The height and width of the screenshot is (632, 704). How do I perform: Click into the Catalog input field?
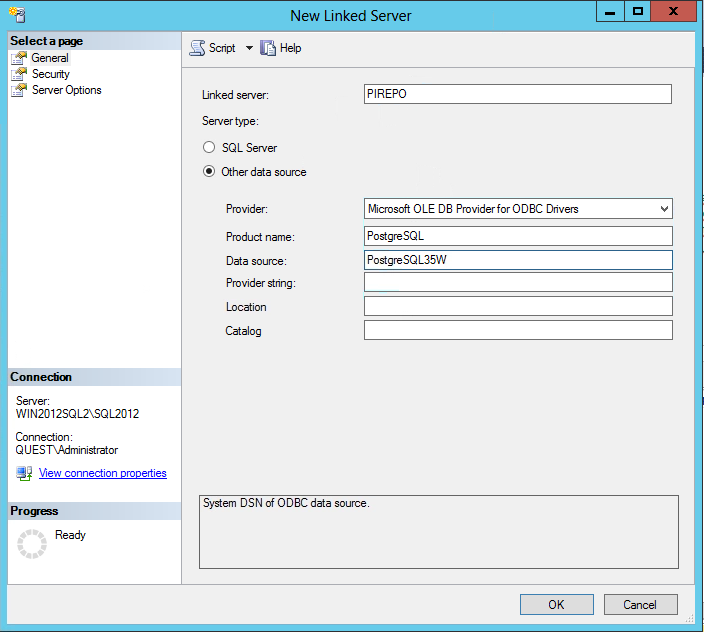518,330
